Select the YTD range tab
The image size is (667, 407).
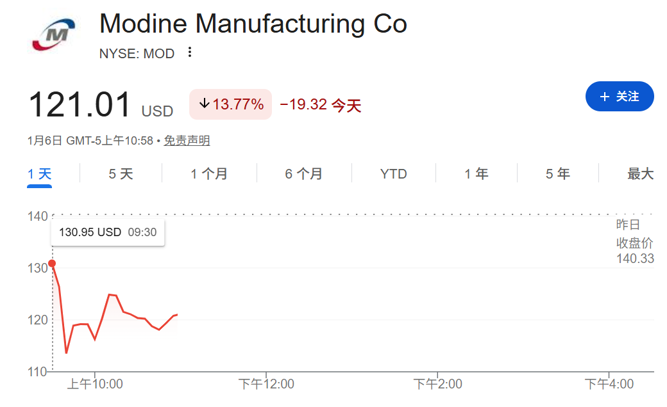pyautogui.click(x=393, y=174)
